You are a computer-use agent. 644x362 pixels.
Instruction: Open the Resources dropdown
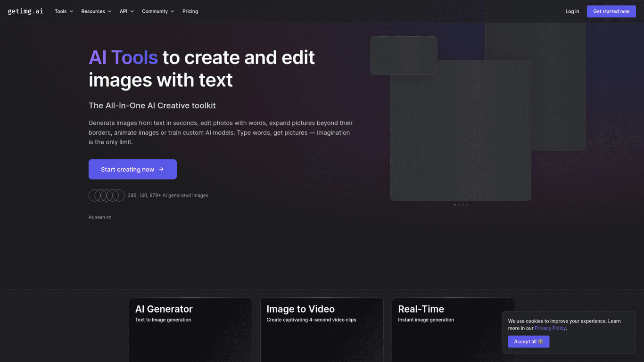point(96,11)
